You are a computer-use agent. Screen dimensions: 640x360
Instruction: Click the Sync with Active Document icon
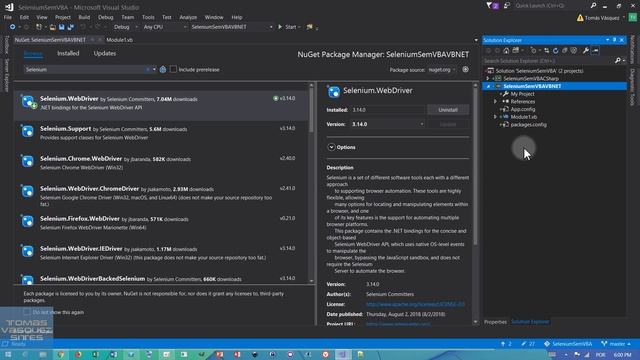[x=547, y=51]
